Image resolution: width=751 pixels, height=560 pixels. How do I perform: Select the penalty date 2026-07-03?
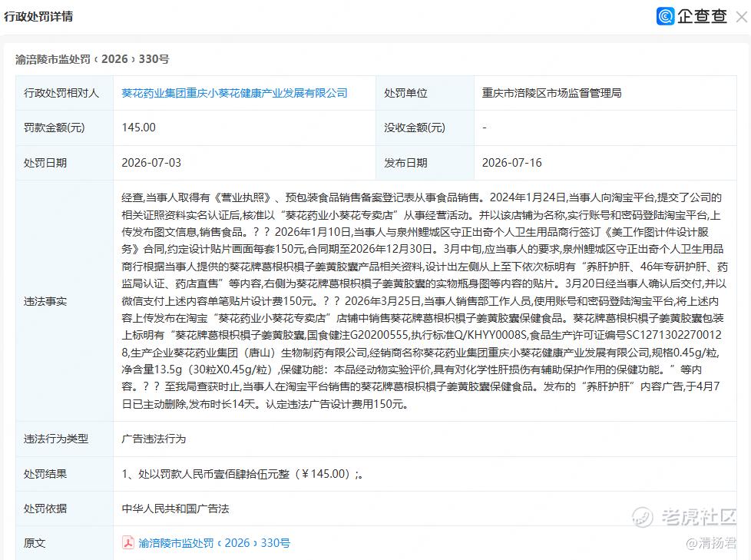coord(151,163)
